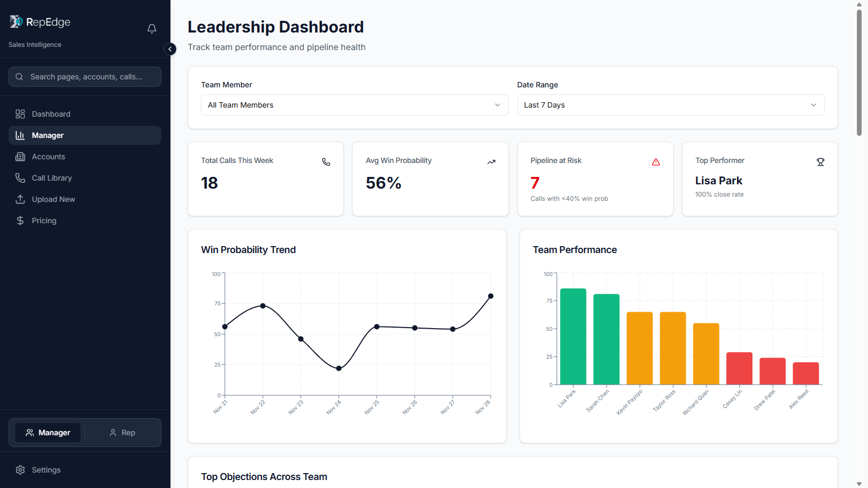This screenshot has width=868, height=488.
Task: Enable Manager view mode
Action: click(x=47, y=433)
